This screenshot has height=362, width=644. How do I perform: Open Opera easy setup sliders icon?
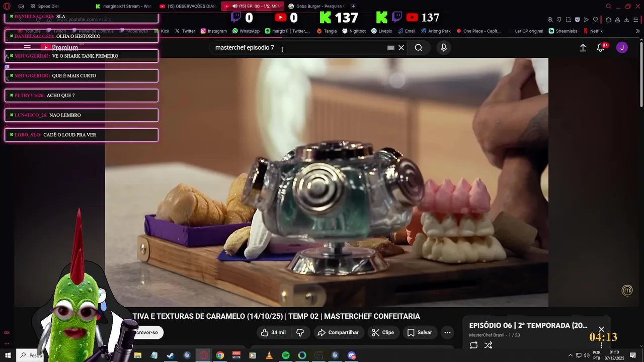click(x=635, y=20)
